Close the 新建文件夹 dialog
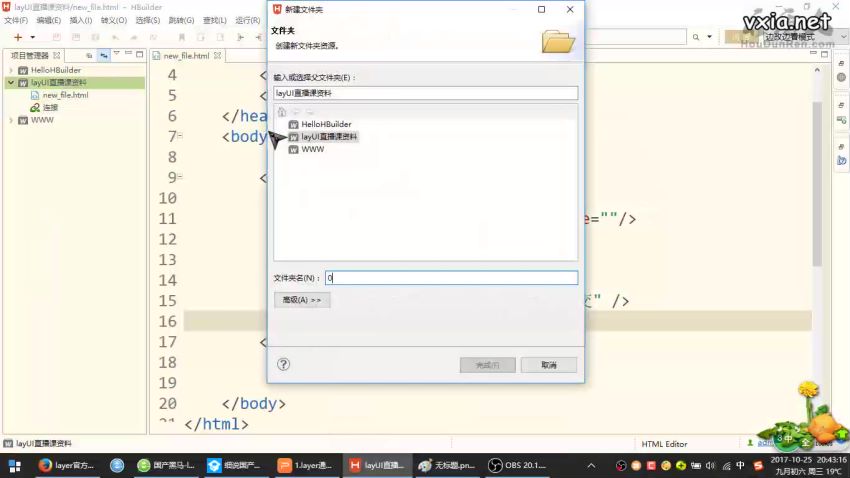This screenshot has height=478, width=850. [570, 9]
